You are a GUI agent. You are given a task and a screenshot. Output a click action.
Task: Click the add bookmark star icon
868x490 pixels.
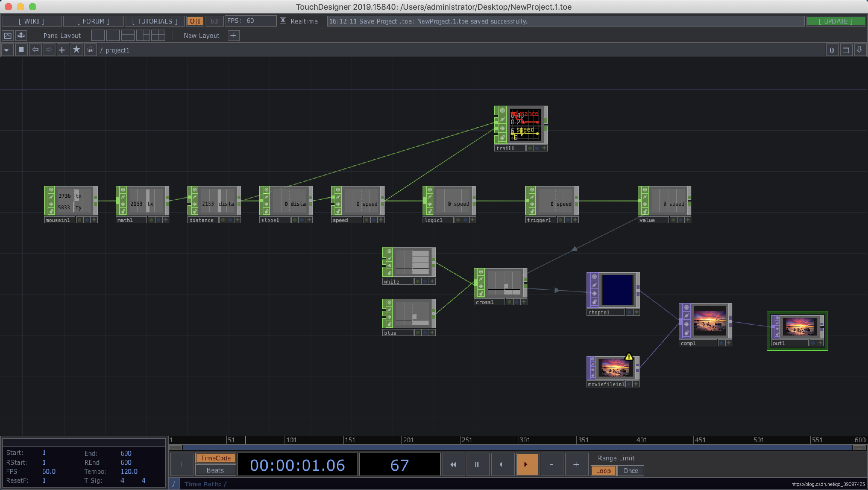pos(77,50)
